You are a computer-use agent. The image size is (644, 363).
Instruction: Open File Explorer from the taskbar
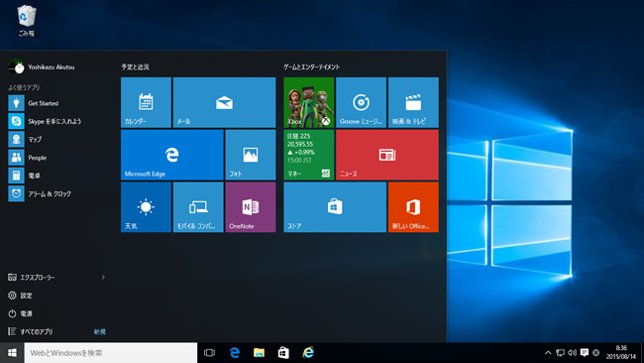click(259, 353)
